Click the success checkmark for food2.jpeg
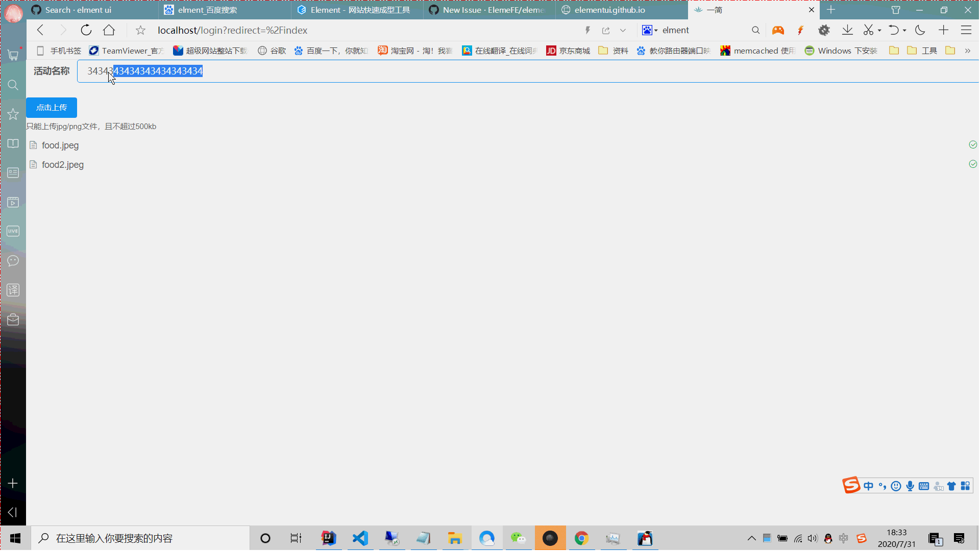The image size is (980, 551). tap(973, 164)
